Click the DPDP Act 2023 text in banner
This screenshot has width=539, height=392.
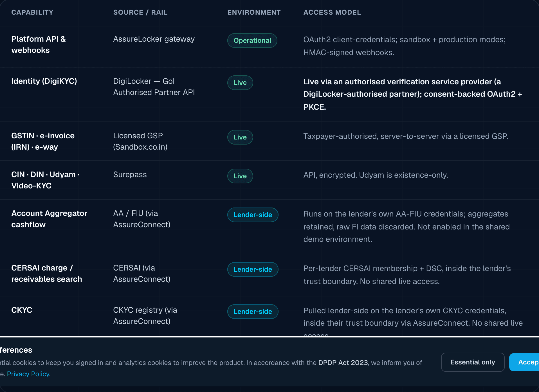(x=343, y=363)
